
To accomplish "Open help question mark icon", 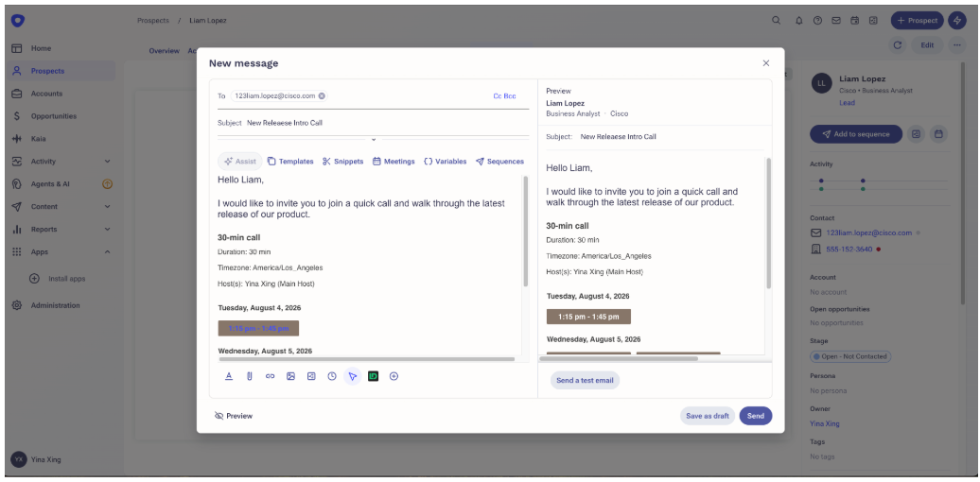I will point(817,20).
